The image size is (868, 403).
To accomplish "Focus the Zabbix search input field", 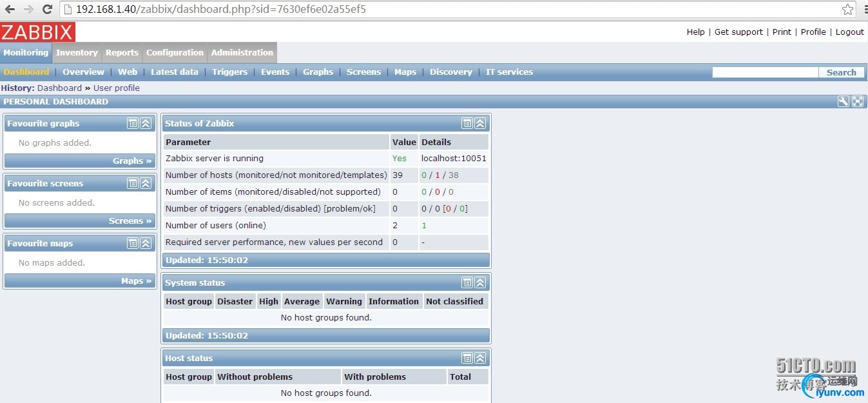I will (x=765, y=72).
